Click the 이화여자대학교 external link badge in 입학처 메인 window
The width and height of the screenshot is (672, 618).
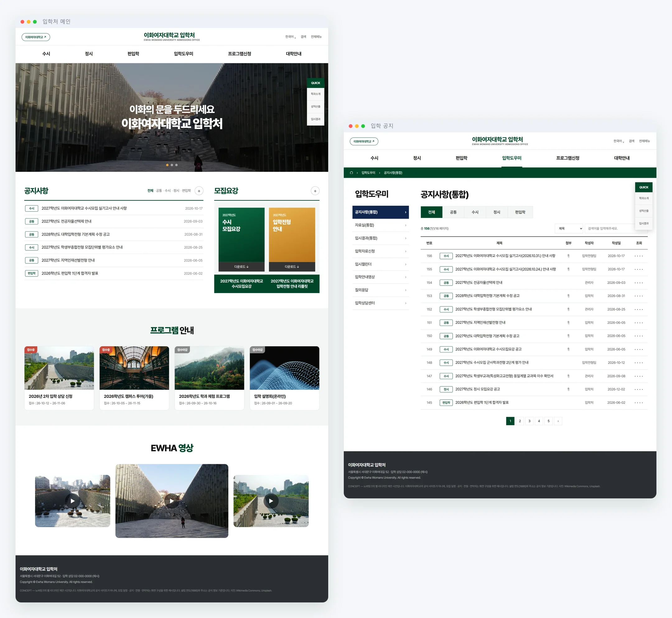click(x=36, y=37)
